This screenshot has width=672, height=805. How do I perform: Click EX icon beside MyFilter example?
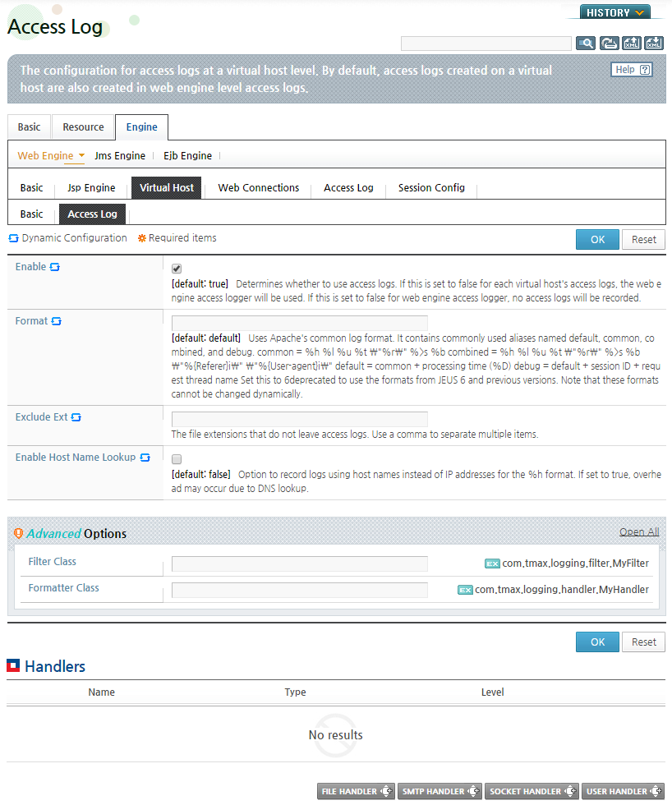coord(492,563)
